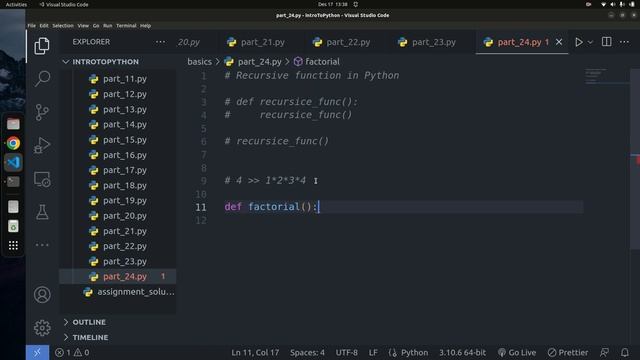The height and width of the screenshot is (360, 640).
Task: Open Remote Explorer view
Action: click(42, 179)
